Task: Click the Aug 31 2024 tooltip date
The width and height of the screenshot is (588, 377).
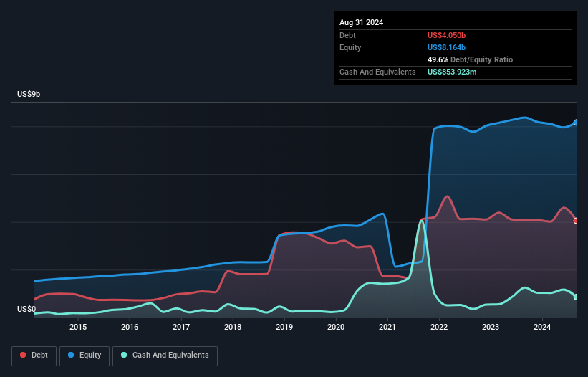Action: point(361,22)
